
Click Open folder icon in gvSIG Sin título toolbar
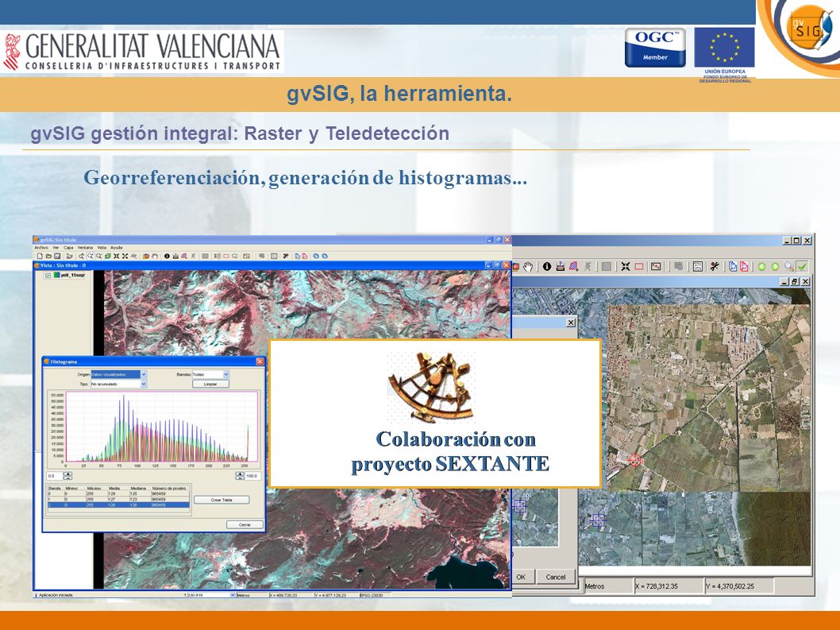(48, 256)
